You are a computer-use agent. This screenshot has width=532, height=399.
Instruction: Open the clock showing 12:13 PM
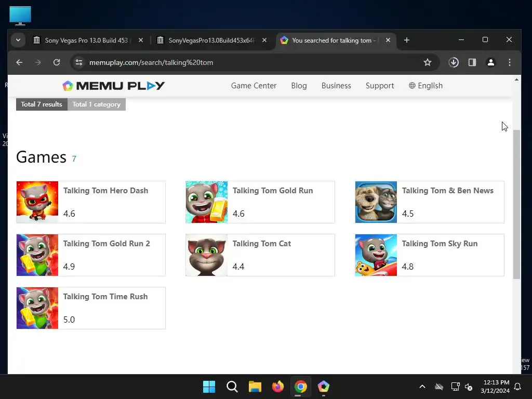(x=495, y=387)
